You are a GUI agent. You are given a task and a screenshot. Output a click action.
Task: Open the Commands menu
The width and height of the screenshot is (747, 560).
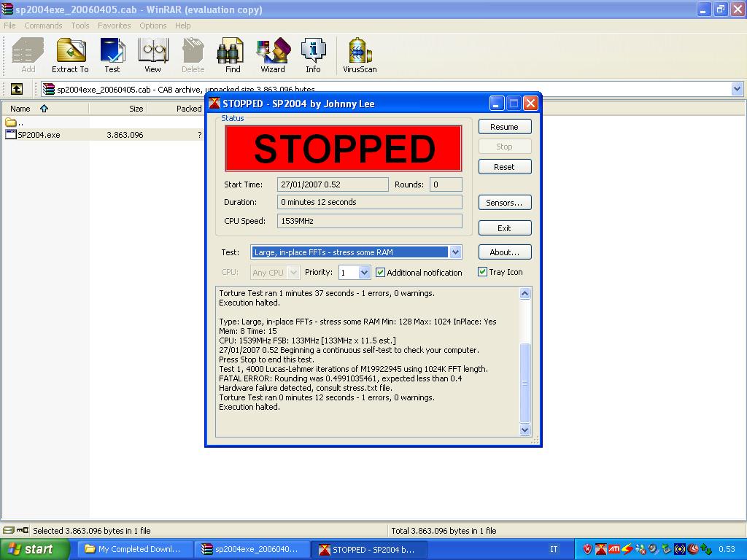point(43,26)
